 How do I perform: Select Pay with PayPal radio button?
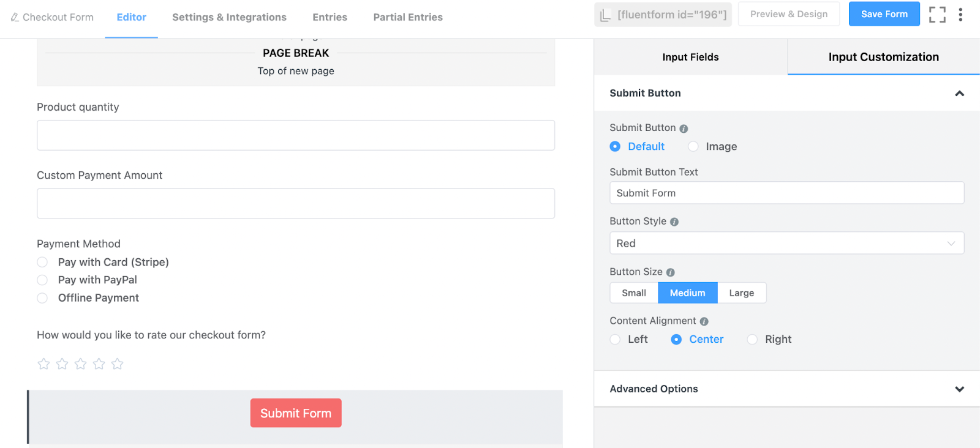[42, 280]
